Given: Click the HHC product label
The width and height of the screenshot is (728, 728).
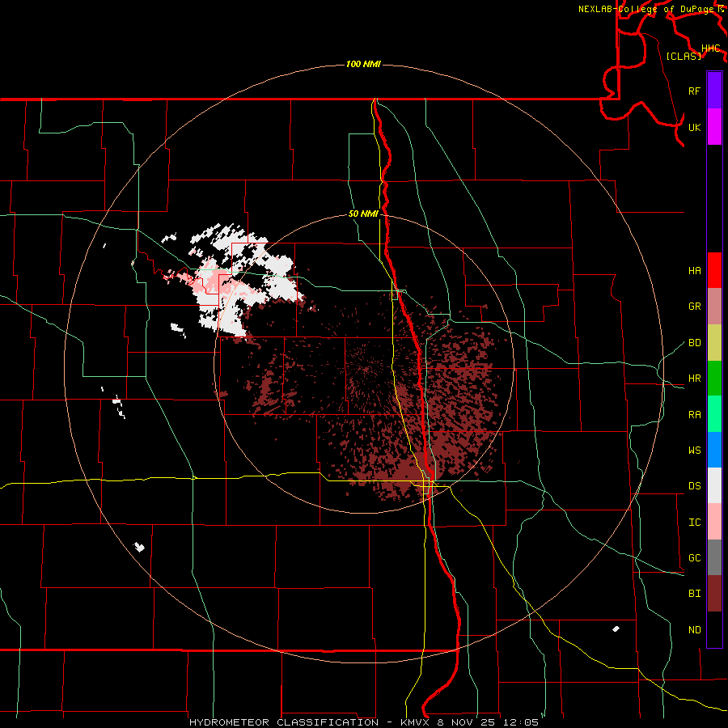Looking at the screenshot, I should pos(710,49).
